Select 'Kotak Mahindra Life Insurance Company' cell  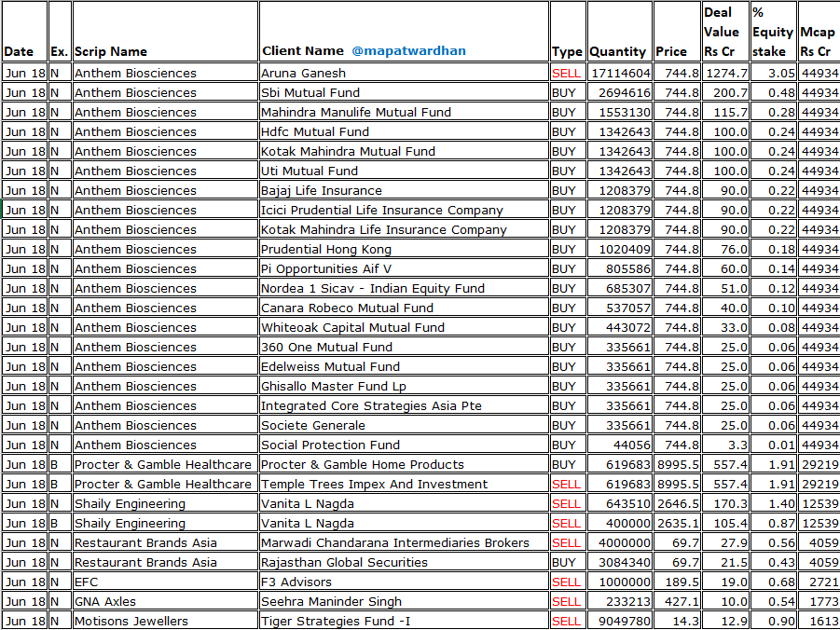(404, 229)
